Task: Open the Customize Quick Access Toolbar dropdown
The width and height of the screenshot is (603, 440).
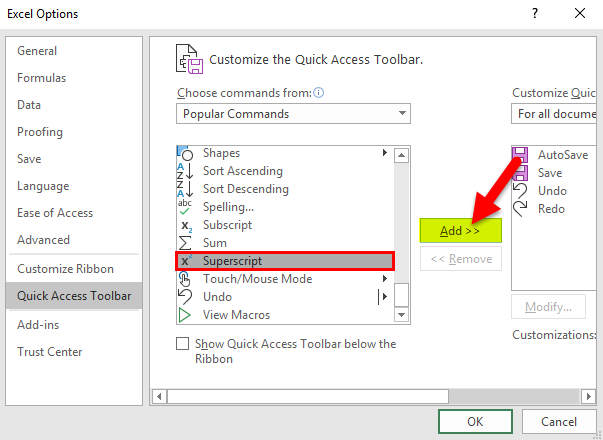Action: click(556, 114)
